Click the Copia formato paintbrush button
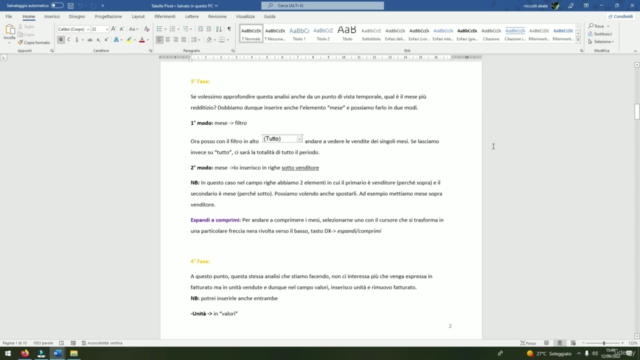Image resolution: width=640 pixels, height=360 pixels. pyautogui.click(x=33, y=42)
